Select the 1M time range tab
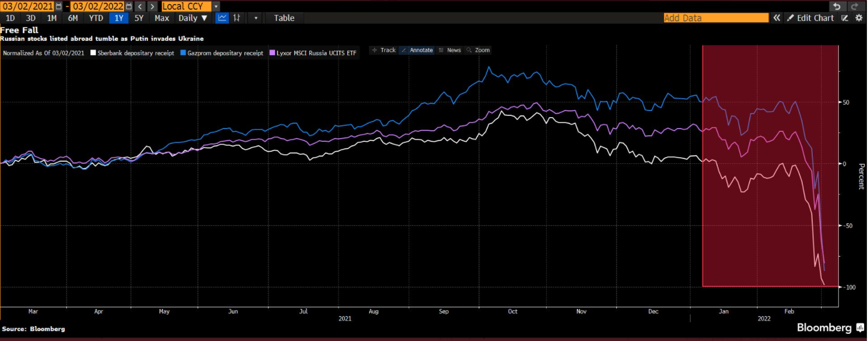Image resolution: width=868 pixels, height=341 pixels. (52, 18)
